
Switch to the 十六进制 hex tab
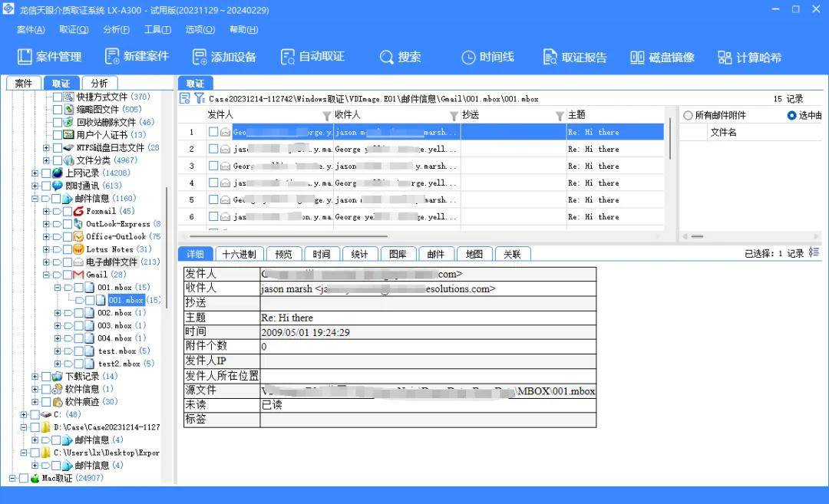click(x=239, y=254)
